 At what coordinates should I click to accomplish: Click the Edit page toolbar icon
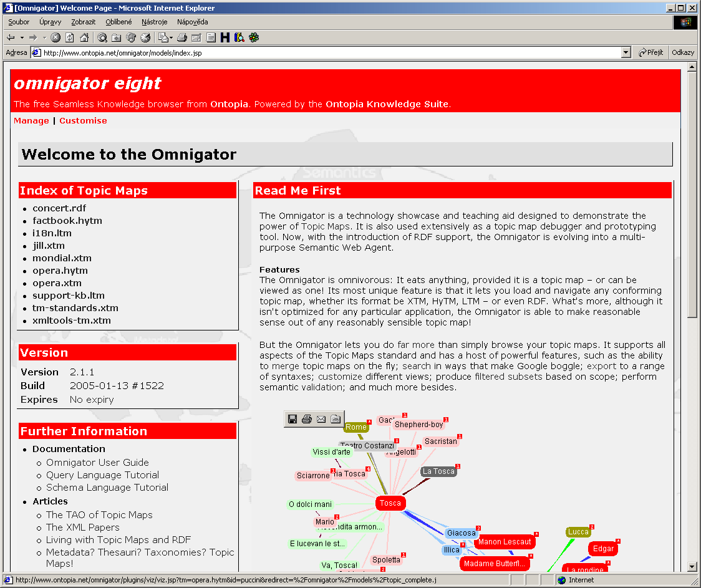click(x=196, y=37)
